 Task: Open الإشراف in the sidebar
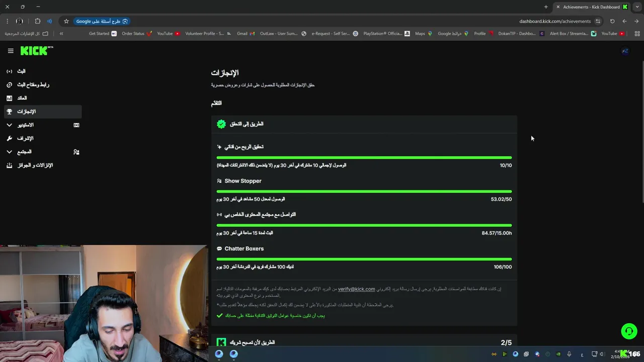tap(43, 138)
